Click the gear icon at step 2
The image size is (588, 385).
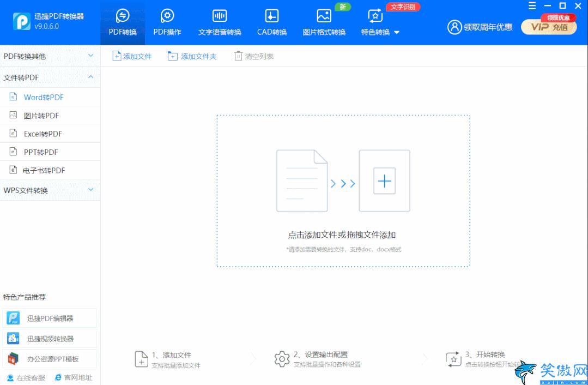pos(282,359)
